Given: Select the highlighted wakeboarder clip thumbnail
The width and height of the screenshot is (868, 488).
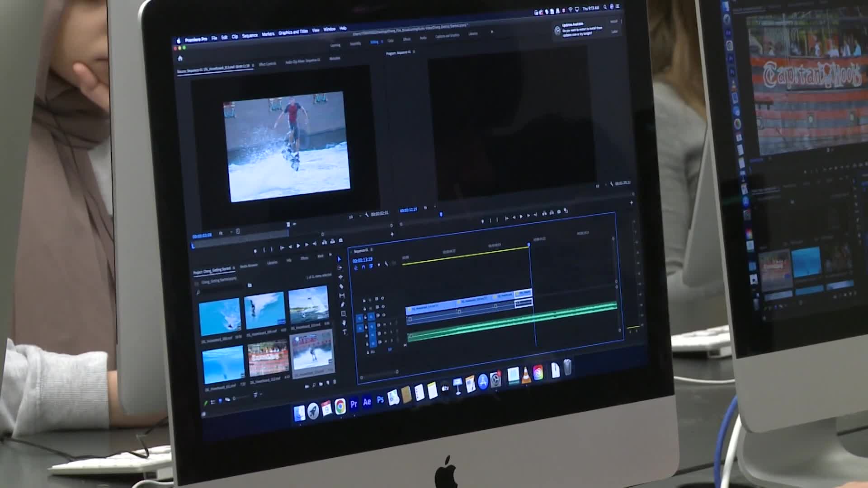Looking at the screenshot, I should coord(312,354).
